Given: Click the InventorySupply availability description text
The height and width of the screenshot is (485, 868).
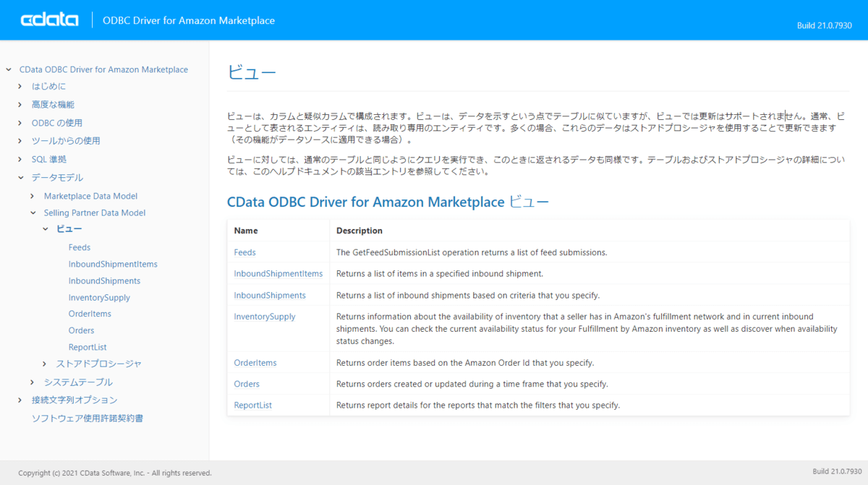Looking at the screenshot, I should [587, 329].
